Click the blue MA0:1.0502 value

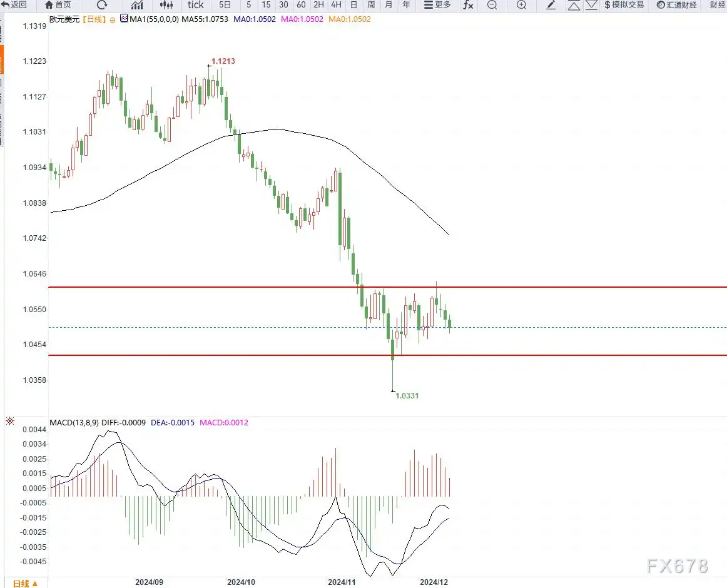(x=255, y=19)
